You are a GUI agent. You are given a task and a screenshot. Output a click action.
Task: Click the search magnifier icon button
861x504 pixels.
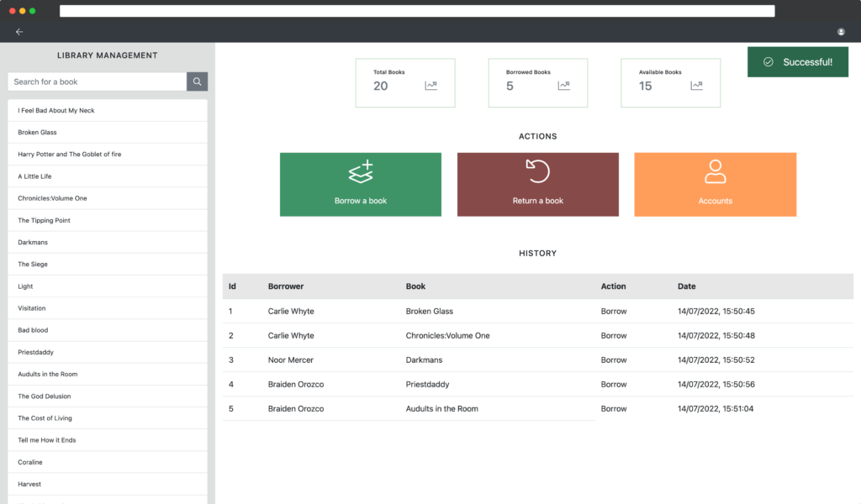coord(197,81)
